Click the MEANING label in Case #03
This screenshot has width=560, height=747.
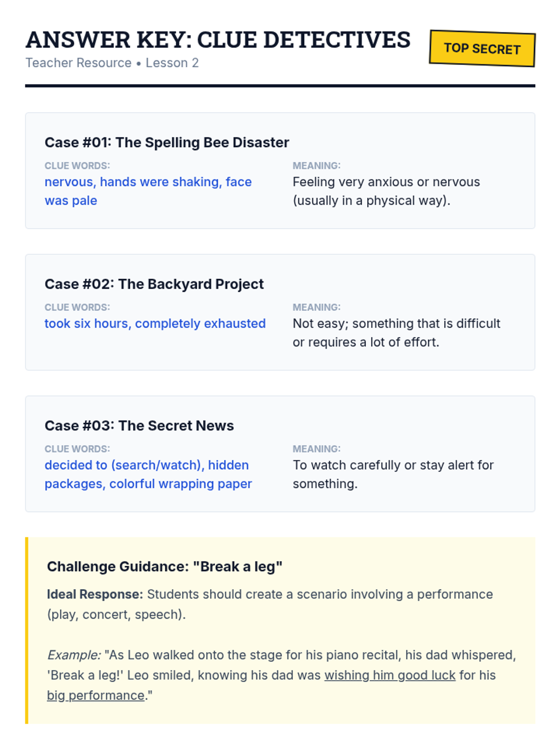click(316, 449)
